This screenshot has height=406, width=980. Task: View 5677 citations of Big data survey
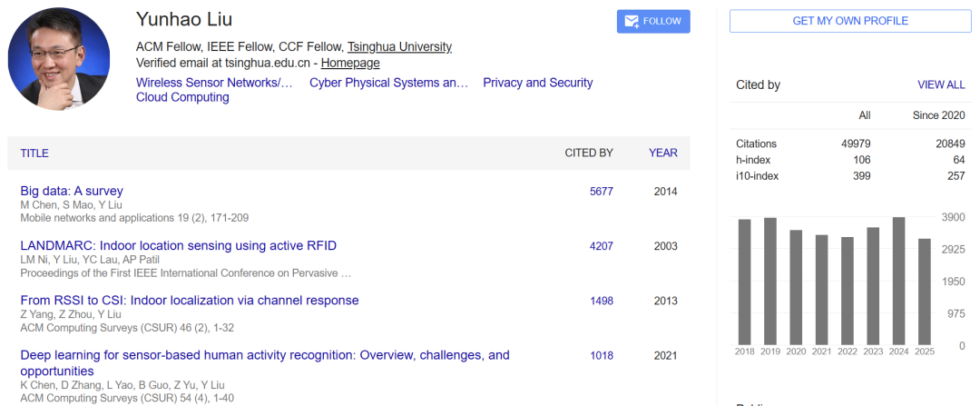click(x=601, y=192)
